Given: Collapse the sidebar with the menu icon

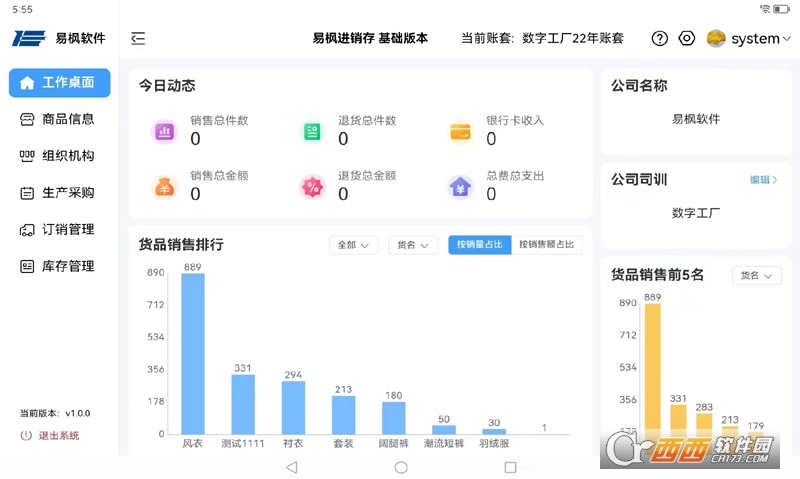Looking at the screenshot, I should [x=138, y=38].
